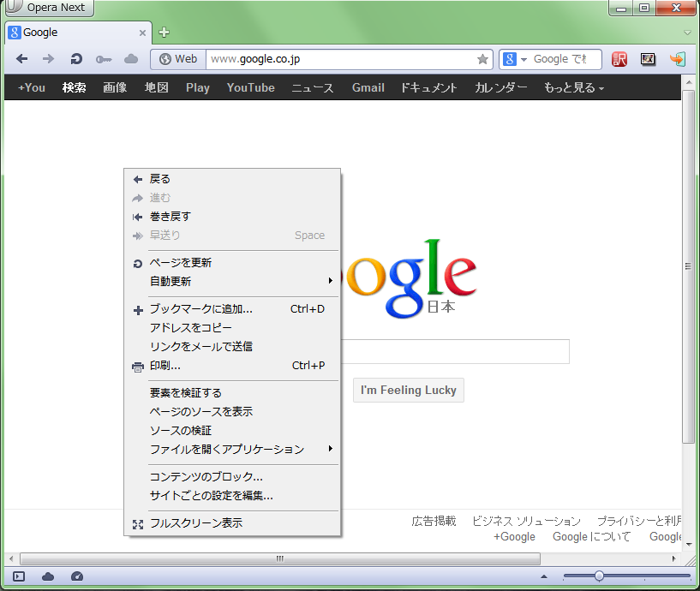Select 巻き戻す in the context menu
700x591 pixels.
tap(232, 217)
